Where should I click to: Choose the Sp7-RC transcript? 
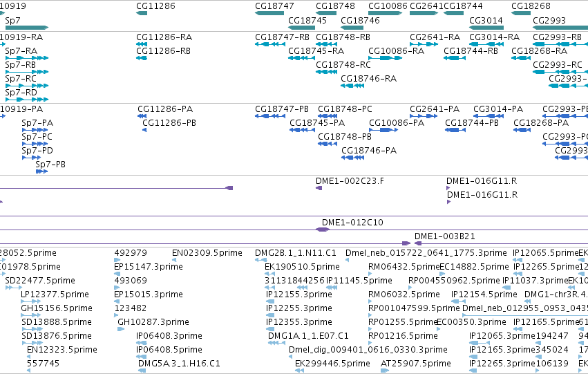(x=21, y=79)
